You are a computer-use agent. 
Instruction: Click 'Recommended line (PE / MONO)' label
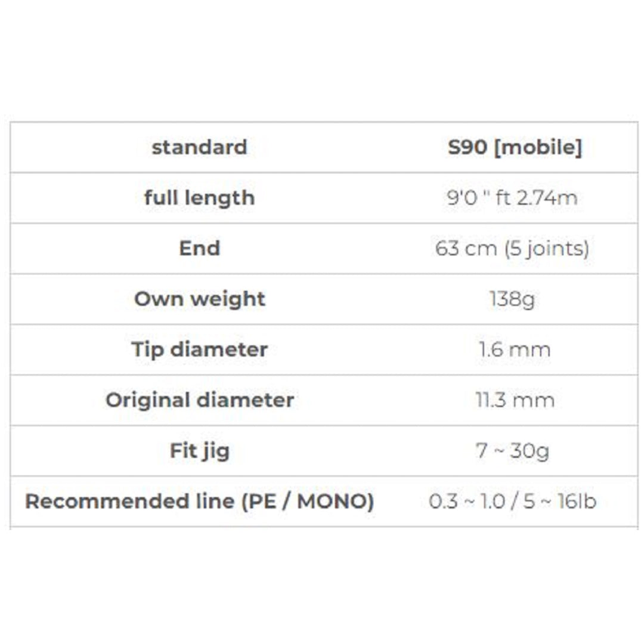pos(200,501)
